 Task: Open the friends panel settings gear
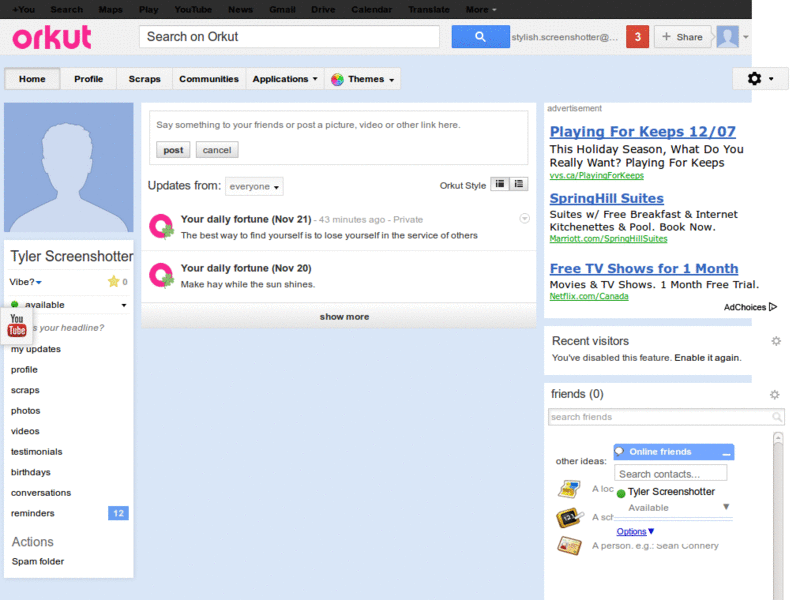[774, 394]
